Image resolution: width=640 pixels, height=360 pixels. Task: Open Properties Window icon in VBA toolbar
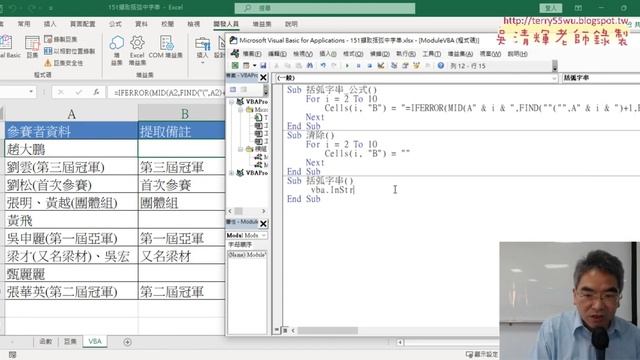[x=405, y=66]
